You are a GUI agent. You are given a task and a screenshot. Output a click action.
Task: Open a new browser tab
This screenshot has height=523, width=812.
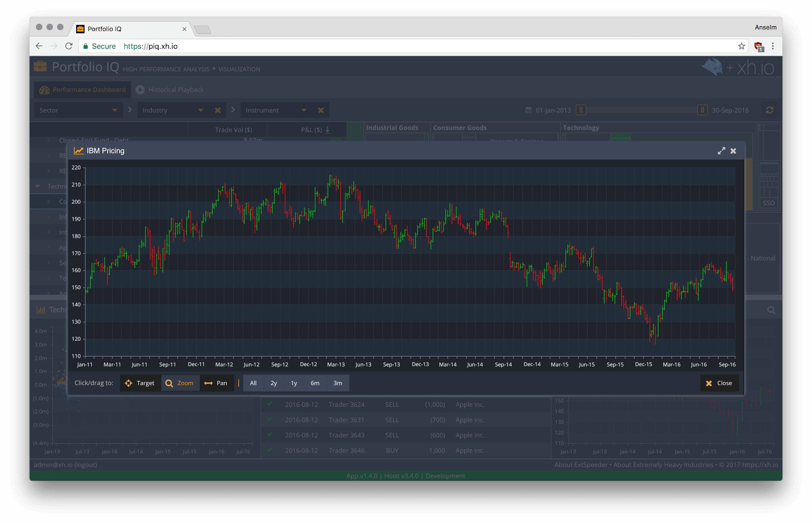(203, 29)
